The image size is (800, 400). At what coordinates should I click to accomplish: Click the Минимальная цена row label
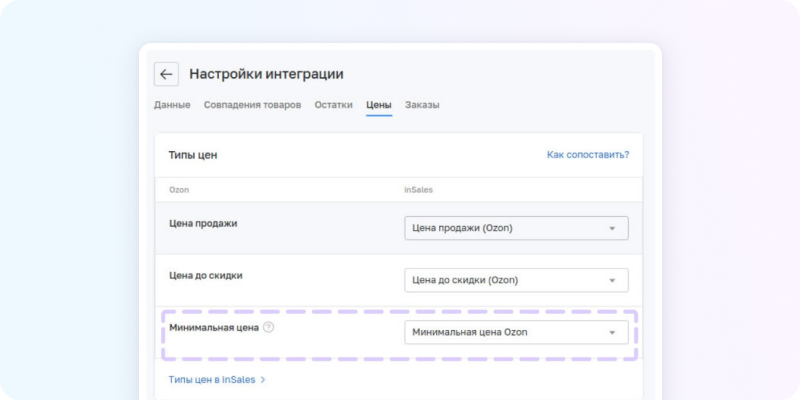click(214, 327)
